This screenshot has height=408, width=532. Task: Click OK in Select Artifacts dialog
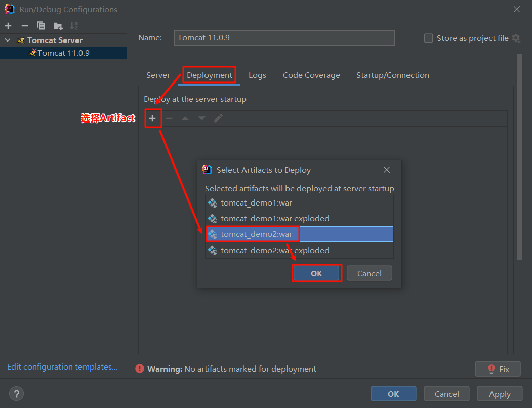tap(316, 273)
